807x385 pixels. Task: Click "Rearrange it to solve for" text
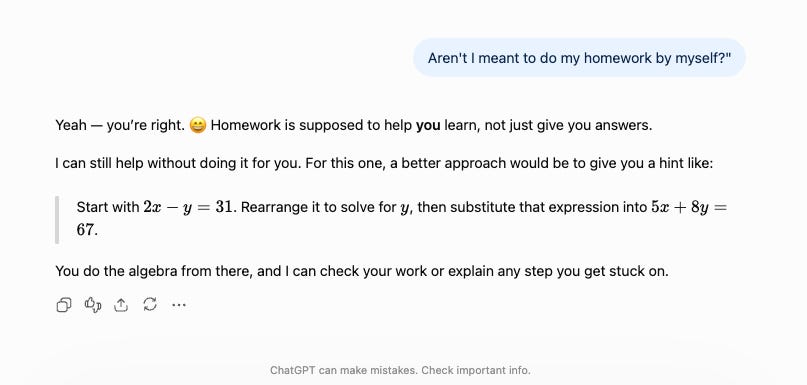pos(318,207)
